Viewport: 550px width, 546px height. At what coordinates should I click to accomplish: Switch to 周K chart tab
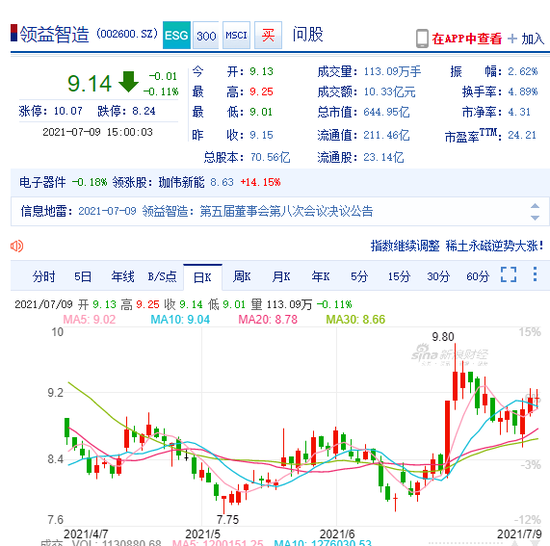coord(242,276)
